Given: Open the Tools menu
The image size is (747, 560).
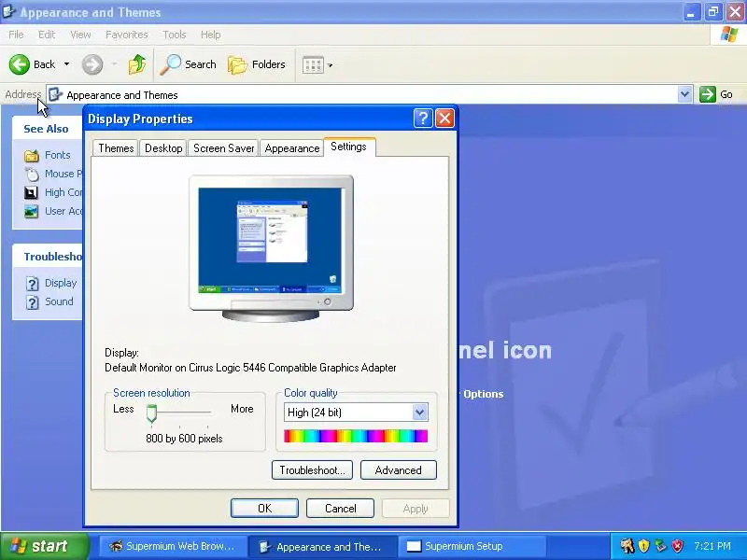Looking at the screenshot, I should 175,35.
